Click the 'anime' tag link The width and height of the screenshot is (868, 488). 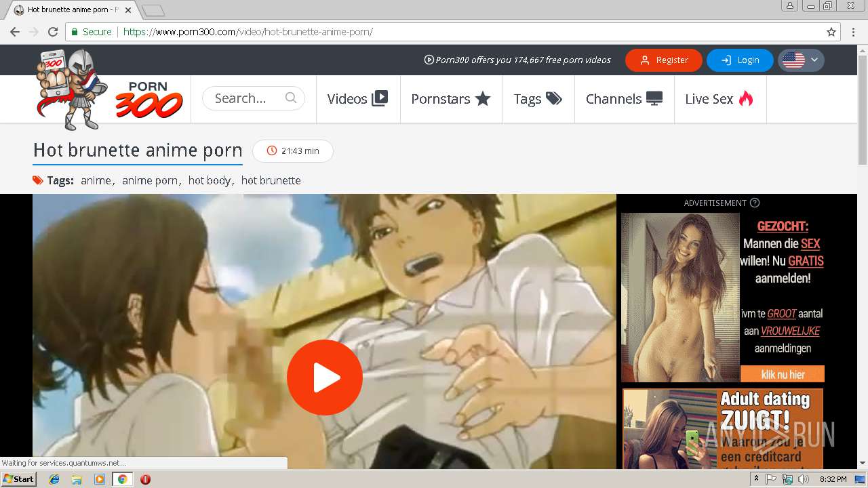[96, 180]
